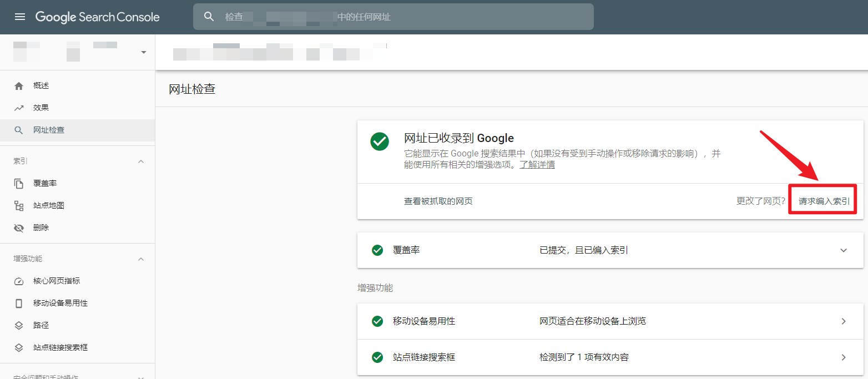The height and width of the screenshot is (379, 868).
Task: Click the layers icon beside 站点链接搜索框
Action: (19, 348)
